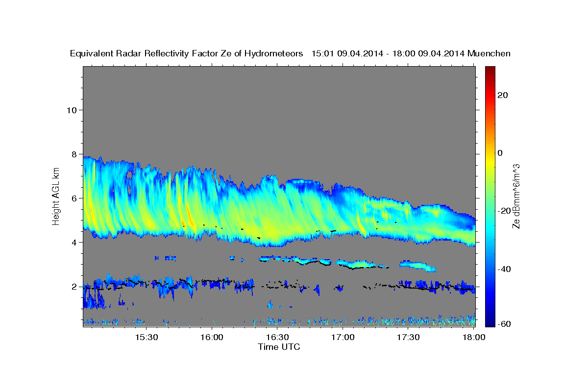Screen dimensions: 588x392
Task: Click the chart title 'Equivalent Radar Reflectivity Factor Ze of Hydrometeors'
Action: click(186, 53)
